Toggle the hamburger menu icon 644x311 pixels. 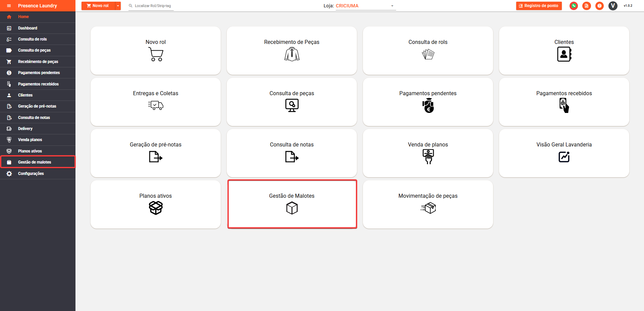[x=9, y=6]
